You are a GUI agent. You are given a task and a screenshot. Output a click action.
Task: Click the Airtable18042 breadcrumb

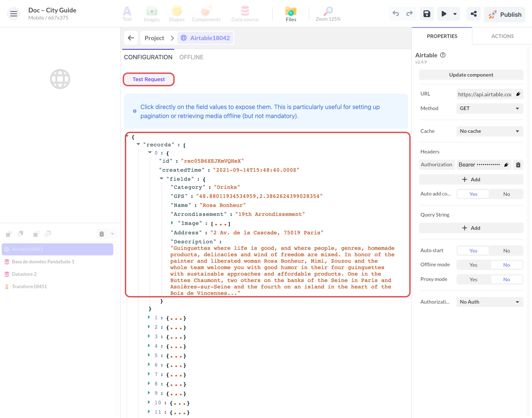coord(205,38)
